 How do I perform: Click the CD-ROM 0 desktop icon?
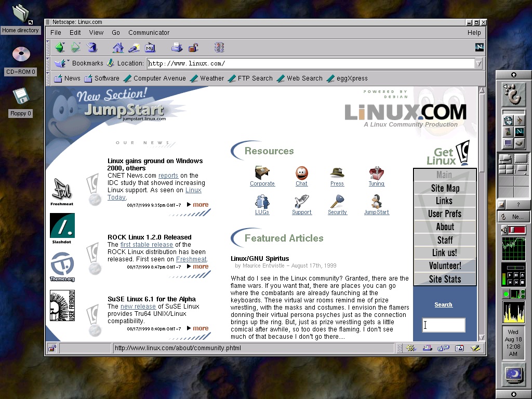click(21, 54)
